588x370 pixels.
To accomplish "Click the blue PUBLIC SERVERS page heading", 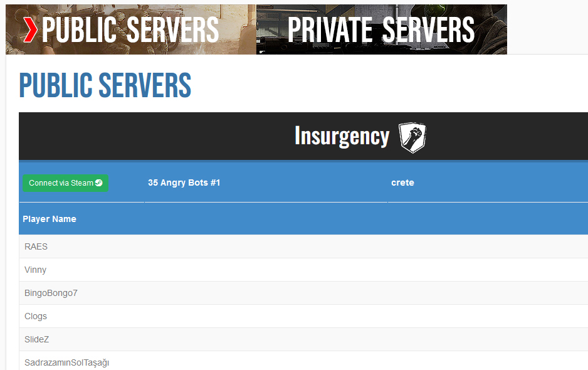I will (105, 86).
